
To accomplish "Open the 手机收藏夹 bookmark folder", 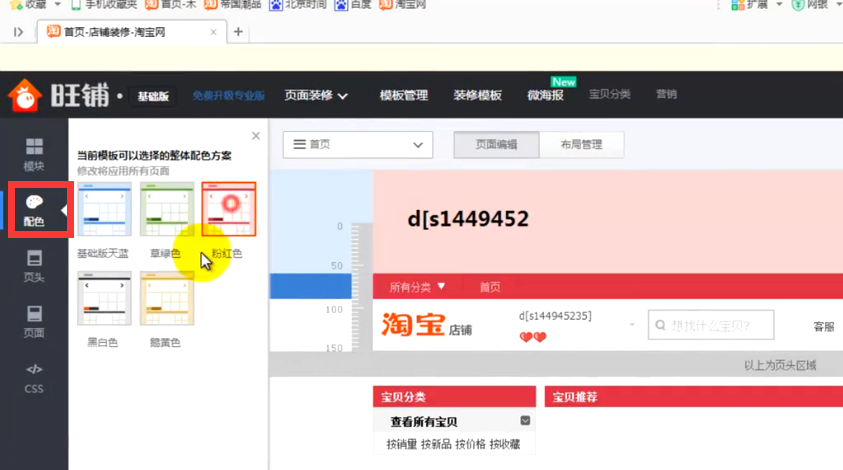I will tap(105, 5).
